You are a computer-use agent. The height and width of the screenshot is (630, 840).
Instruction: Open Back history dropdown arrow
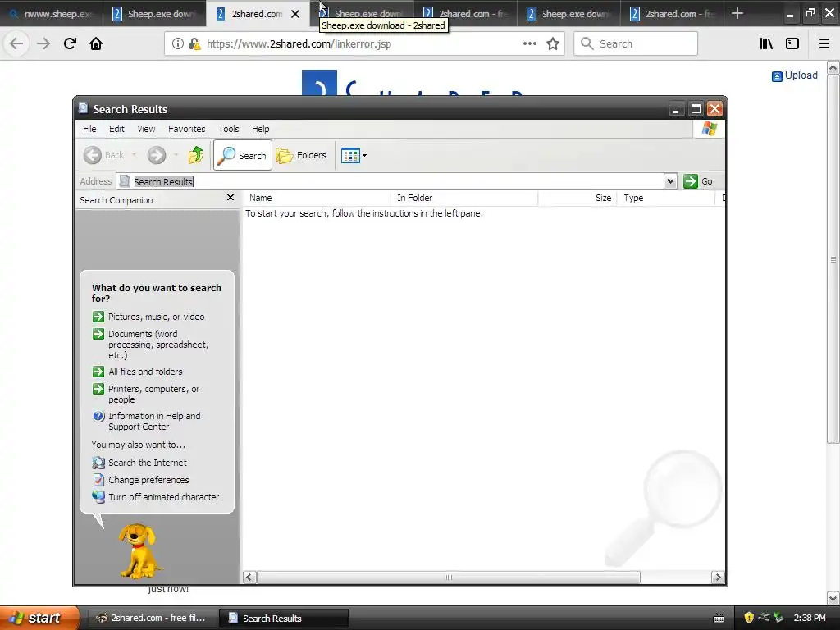134,155
